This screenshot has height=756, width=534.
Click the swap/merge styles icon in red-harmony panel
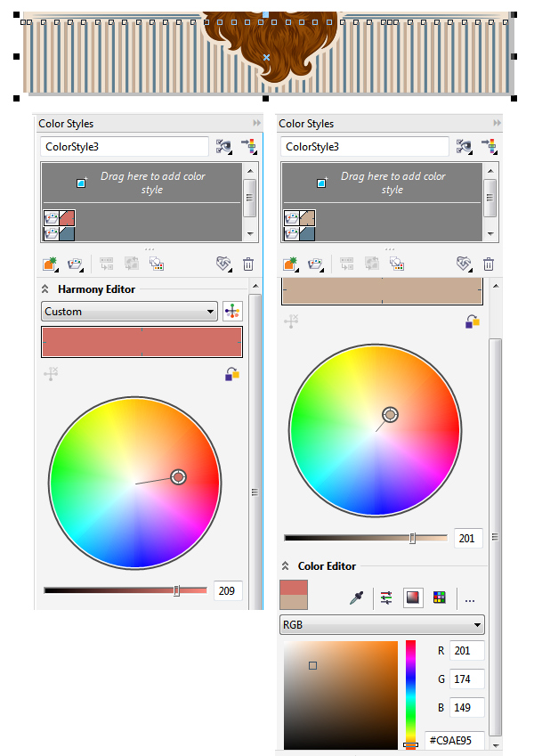click(132, 264)
